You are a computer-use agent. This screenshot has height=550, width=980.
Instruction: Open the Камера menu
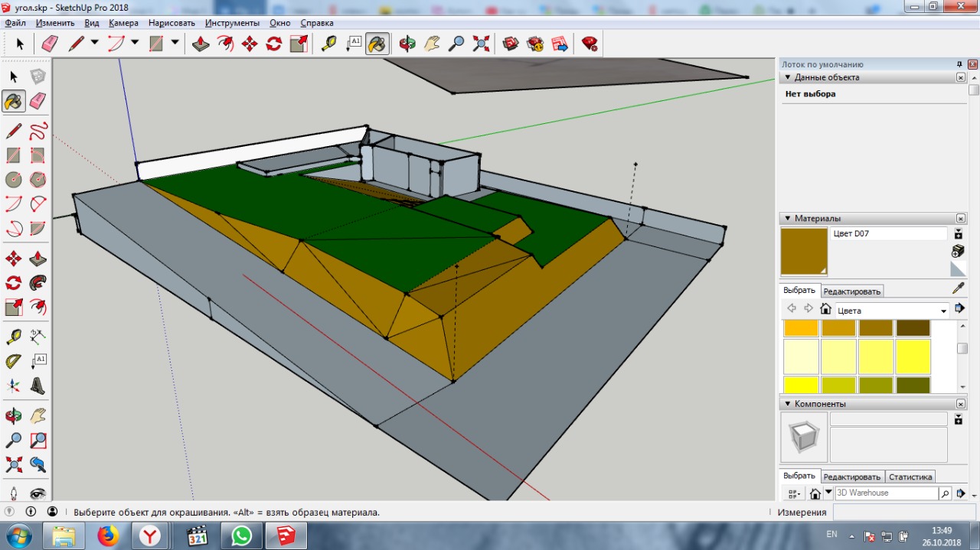tap(123, 23)
